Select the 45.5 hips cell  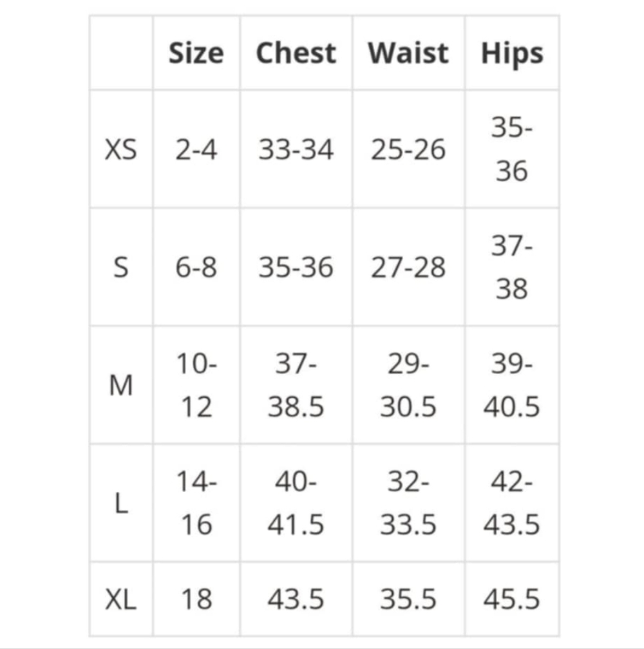512,599
